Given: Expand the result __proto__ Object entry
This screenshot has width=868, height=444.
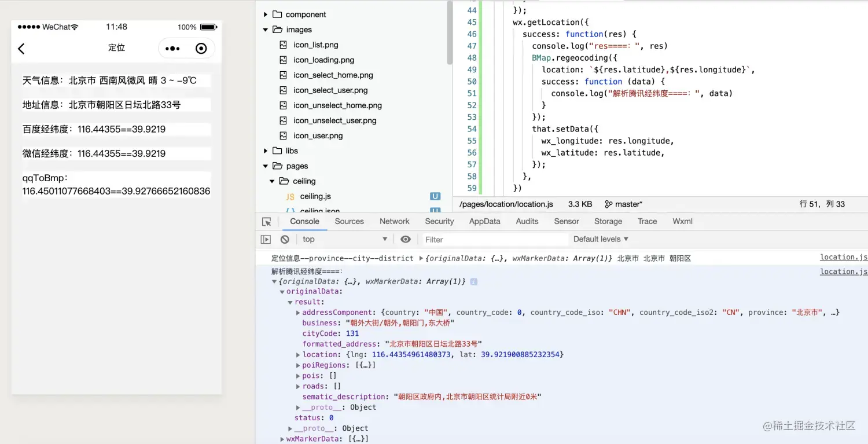Looking at the screenshot, I should pos(298,408).
